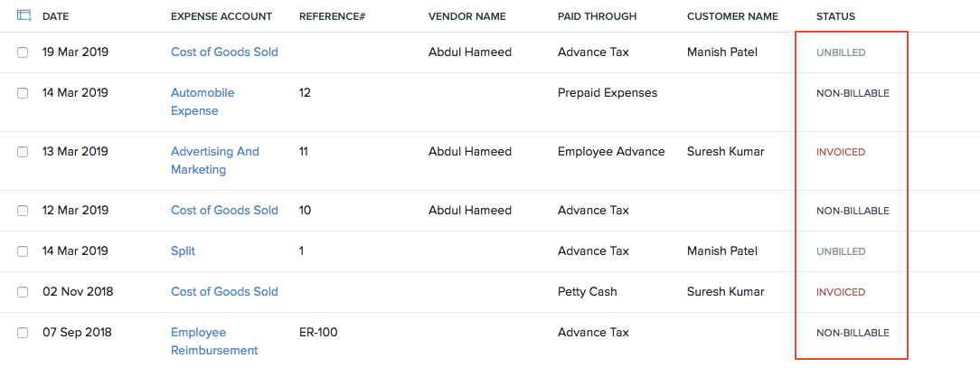Open Cost of Goods Sold for 02 Nov 2018
Image resolution: width=980 pixels, height=368 pixels.
click(224, 292)
